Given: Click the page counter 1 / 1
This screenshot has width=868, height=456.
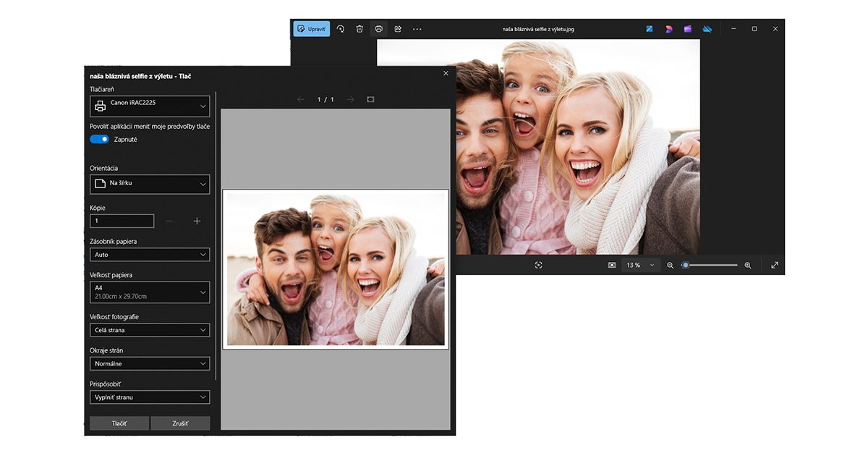Looking at the screenshot, I should (x=325, y=99).
